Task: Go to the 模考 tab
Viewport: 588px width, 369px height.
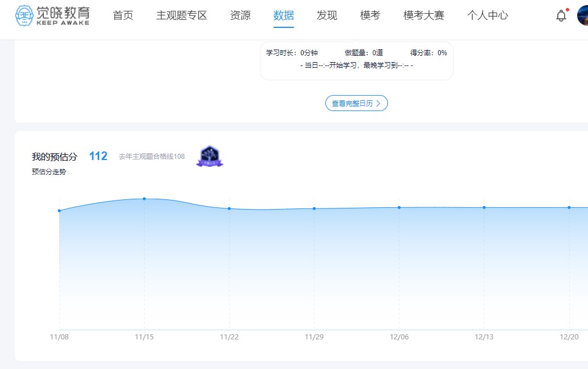Action: point(370,15)
